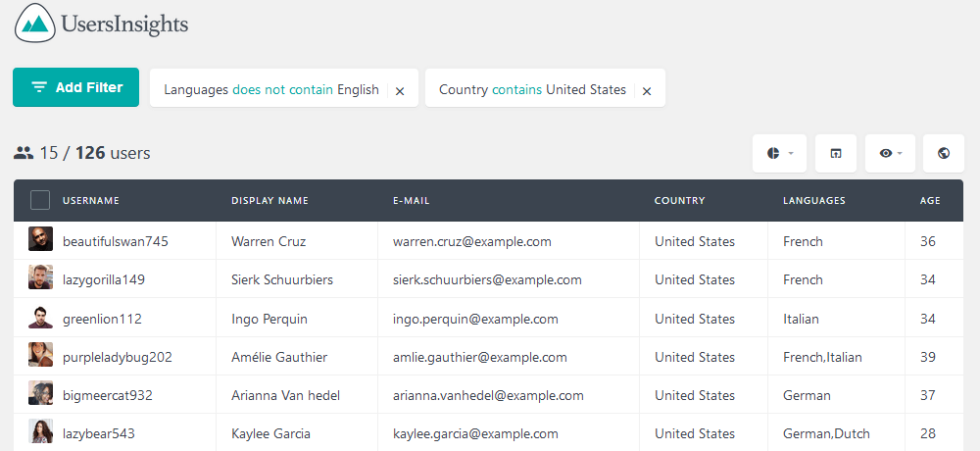Click greenlion112's avatar image
The image size is (980, 451).
pos(40,317)
